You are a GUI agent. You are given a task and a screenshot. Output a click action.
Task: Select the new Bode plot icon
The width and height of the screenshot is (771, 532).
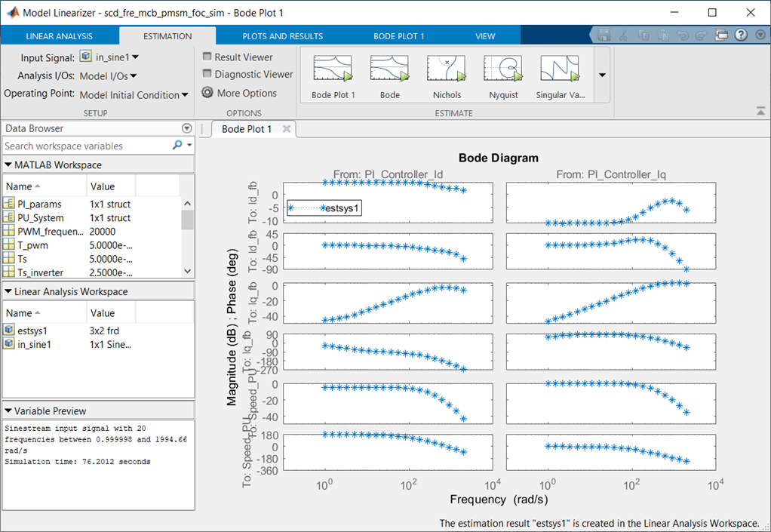tap(389, 69)
